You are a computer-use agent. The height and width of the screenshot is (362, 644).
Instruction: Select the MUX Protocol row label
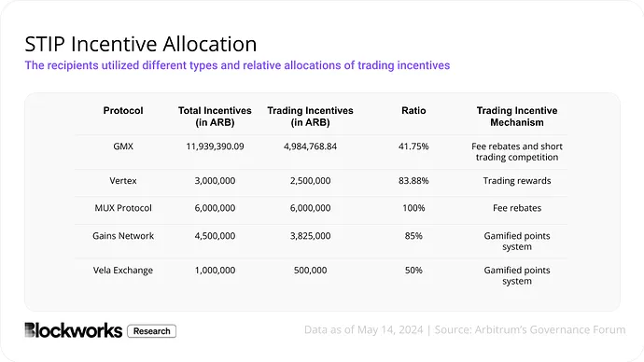coord(123,208)
